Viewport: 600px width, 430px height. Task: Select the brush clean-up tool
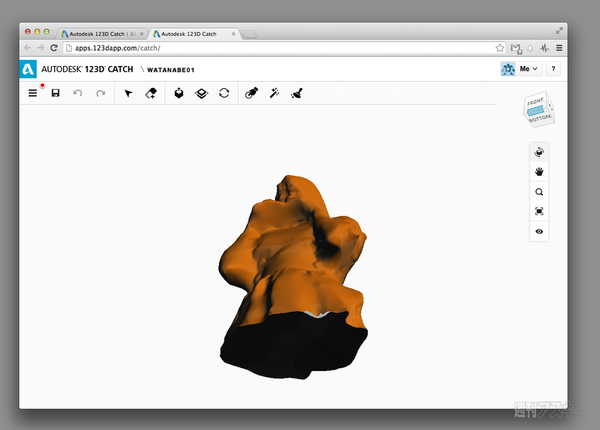(x=297, y=93)
